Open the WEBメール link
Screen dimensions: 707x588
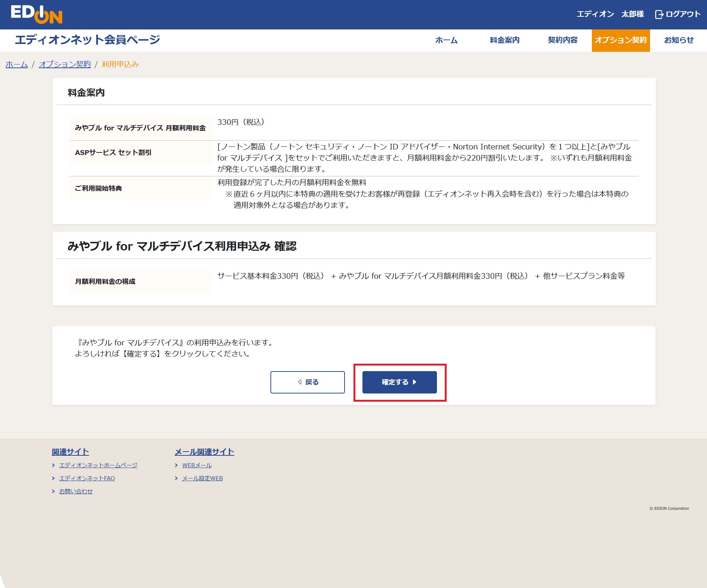196,465
